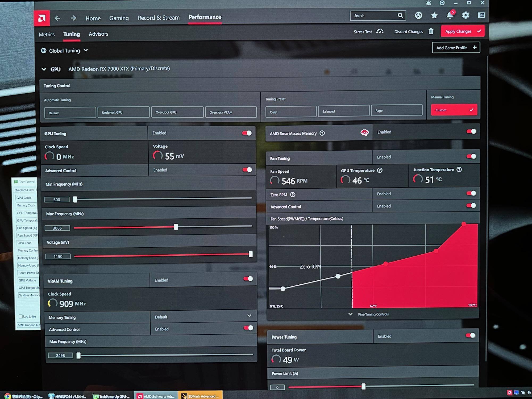Image resolution: width=532 pixels, height=399 pixels.
Task: Click Apply Changes button
Action: pyautogui.click(x=463, y=31)
